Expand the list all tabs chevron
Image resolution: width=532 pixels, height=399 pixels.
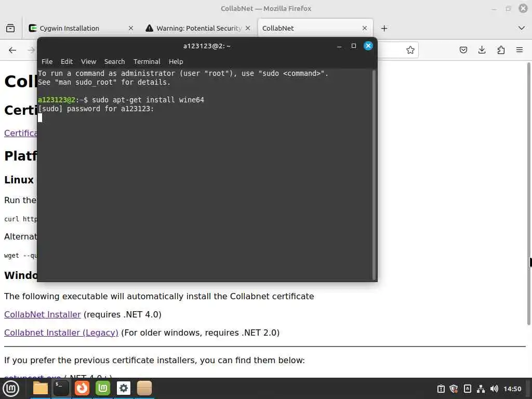click(522, 28)
